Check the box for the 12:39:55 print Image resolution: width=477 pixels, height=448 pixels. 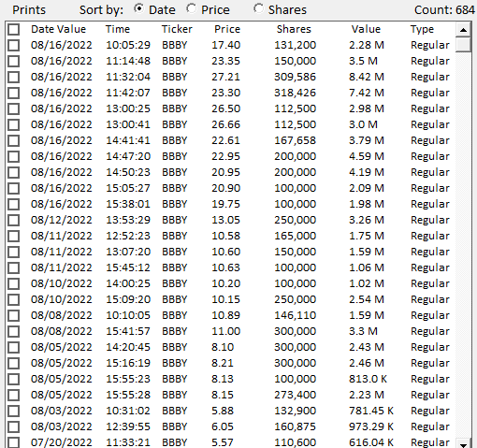tap(14, 426)
